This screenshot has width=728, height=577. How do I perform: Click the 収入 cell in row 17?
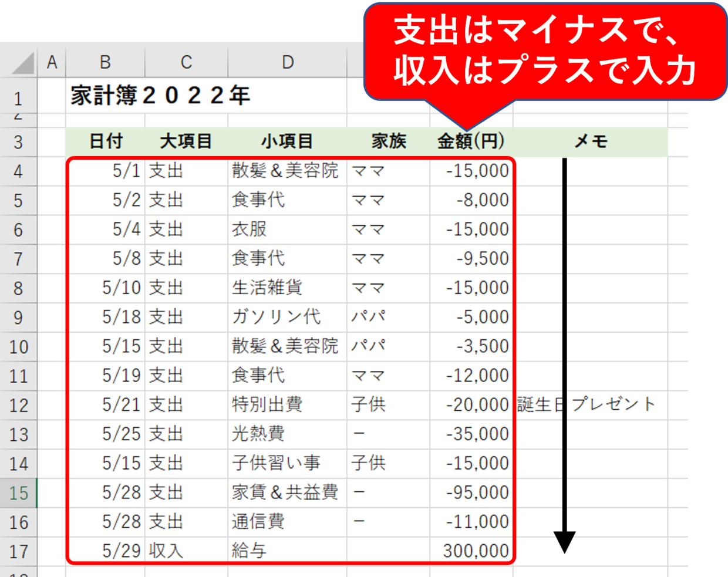pos(186,551)
